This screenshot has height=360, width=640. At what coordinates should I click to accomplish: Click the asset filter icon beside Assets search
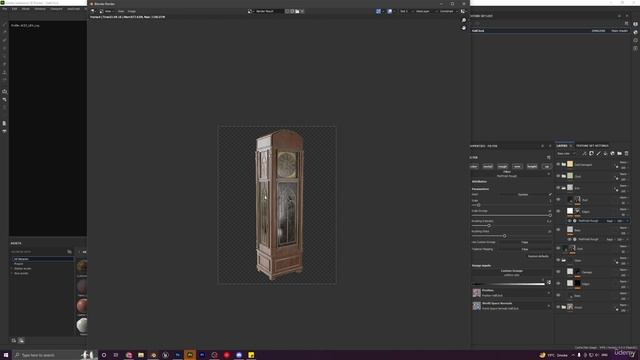[69, 252]
